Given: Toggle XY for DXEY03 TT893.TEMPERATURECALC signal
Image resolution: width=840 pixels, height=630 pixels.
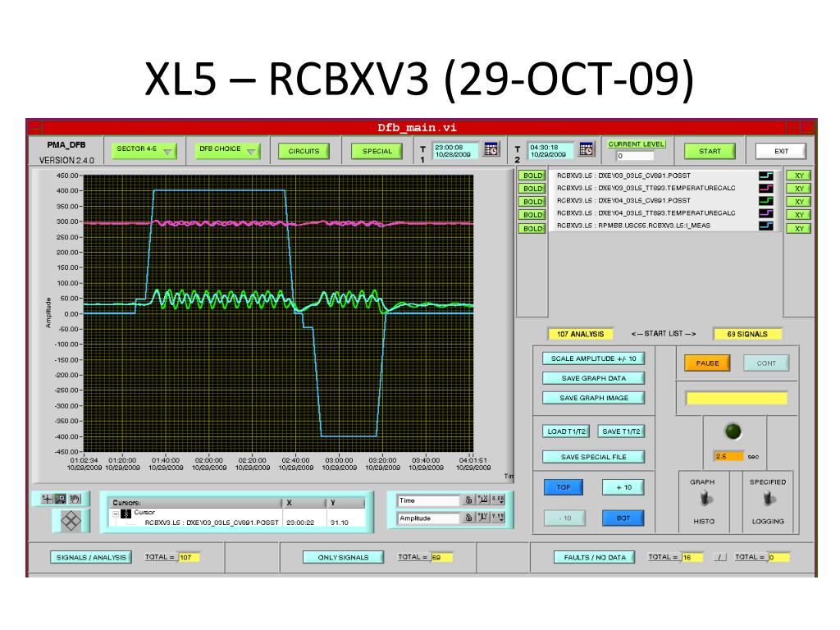Looking at the screenshot, I should [x=799, y=189].
